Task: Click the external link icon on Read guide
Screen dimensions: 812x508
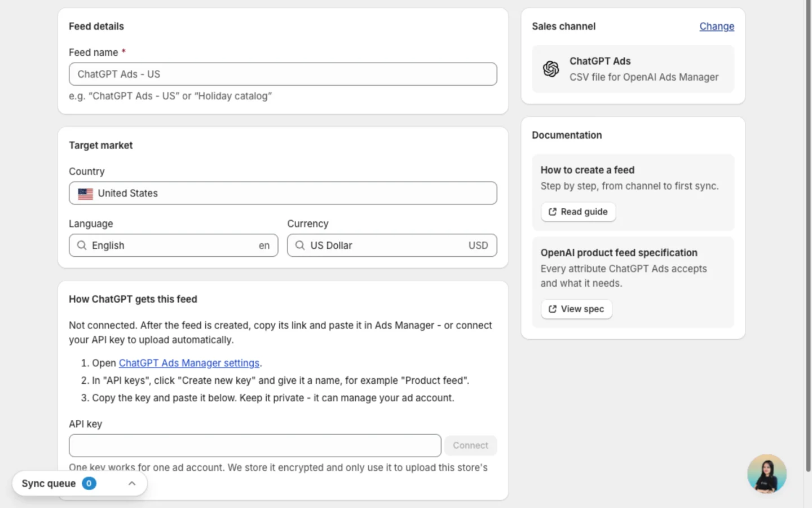Action: pyautogui.click(x=553, y=212)
